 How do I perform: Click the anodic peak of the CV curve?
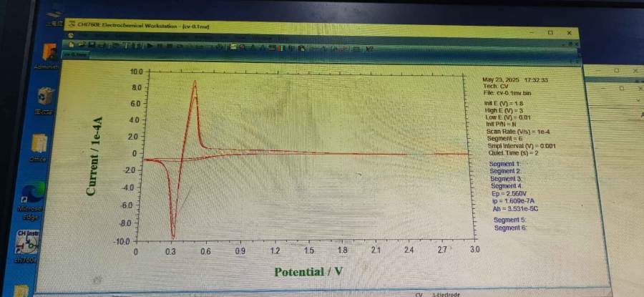click(x=195, y=82)
